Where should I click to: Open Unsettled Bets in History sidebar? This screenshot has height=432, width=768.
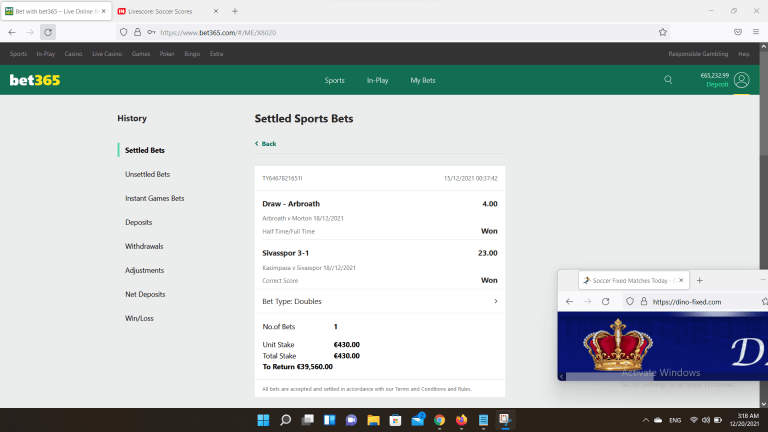[147, 174]
